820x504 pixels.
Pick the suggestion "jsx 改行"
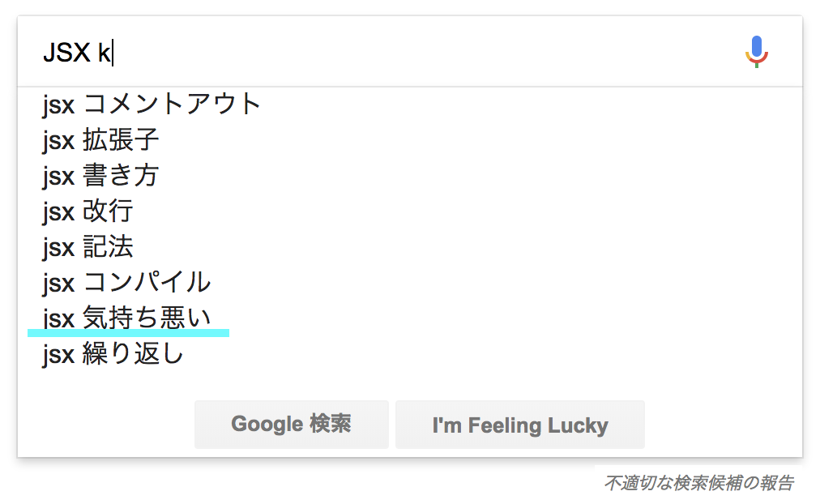click(x=90, y=211)
